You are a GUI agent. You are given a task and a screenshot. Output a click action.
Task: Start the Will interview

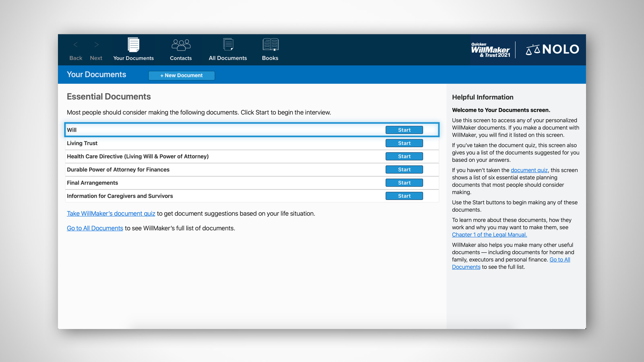tap(404, 130)
